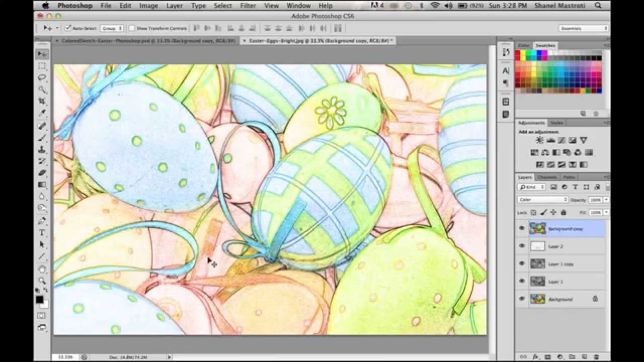Select the Eraser tool
This screenshot has width=644, height=362.
pos(42,172)
